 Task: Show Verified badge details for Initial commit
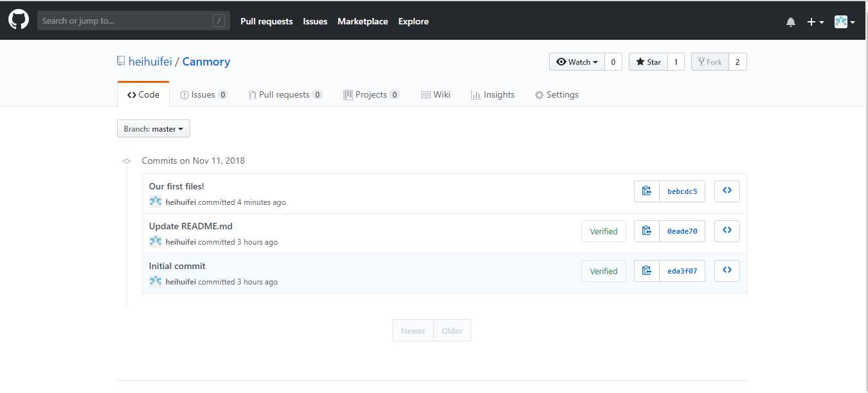pyautogui.click(x=604, y=271)
